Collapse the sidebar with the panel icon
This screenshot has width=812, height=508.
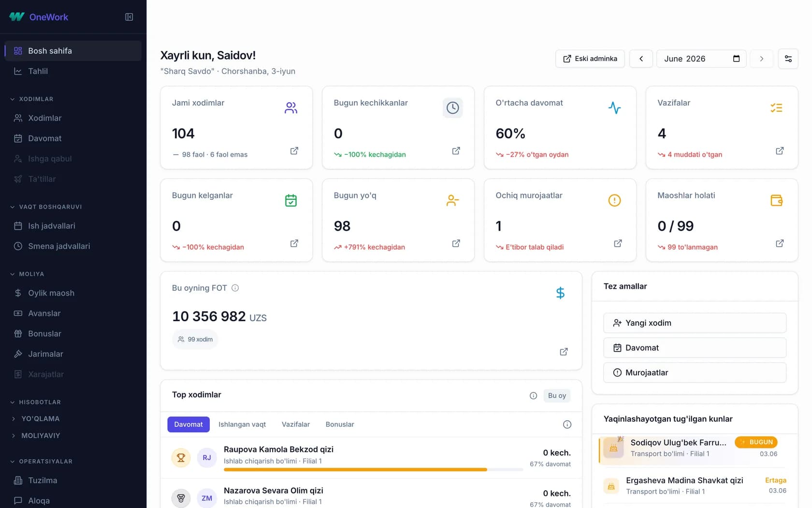click(129, 17)
